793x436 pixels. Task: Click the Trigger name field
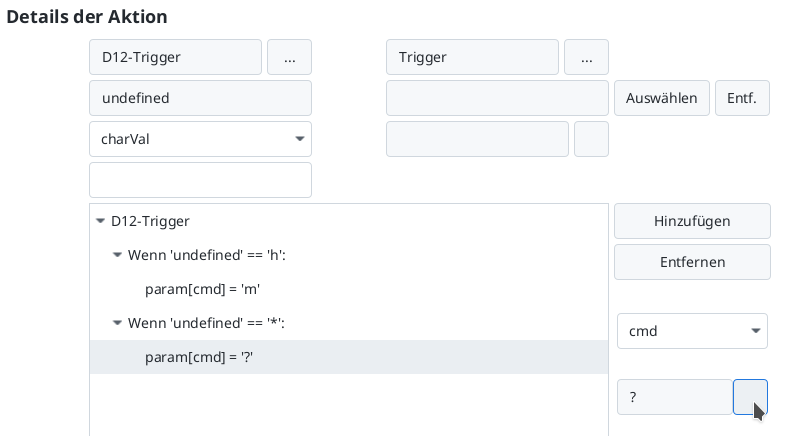(x=472, y=58)
